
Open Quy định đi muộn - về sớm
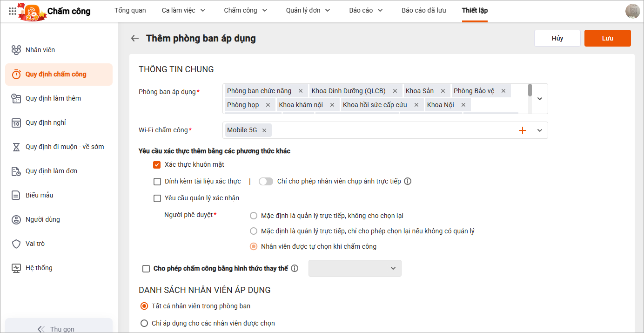(x=59, y=147)
